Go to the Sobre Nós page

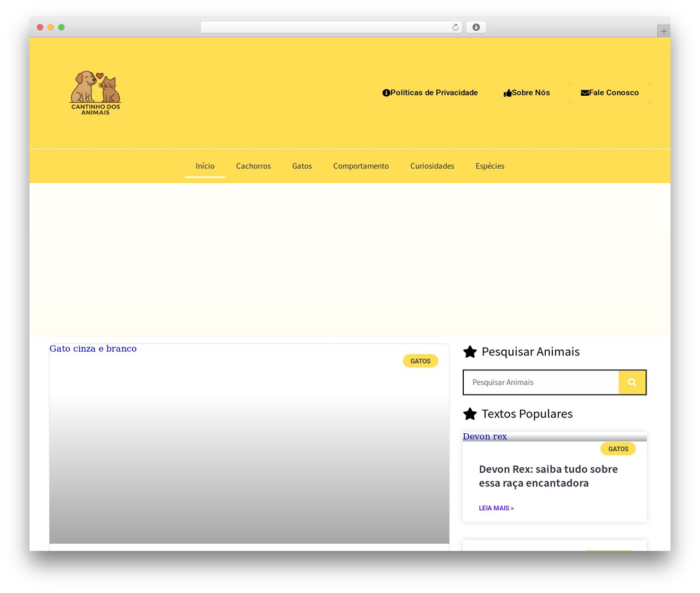tap(527, 93)
